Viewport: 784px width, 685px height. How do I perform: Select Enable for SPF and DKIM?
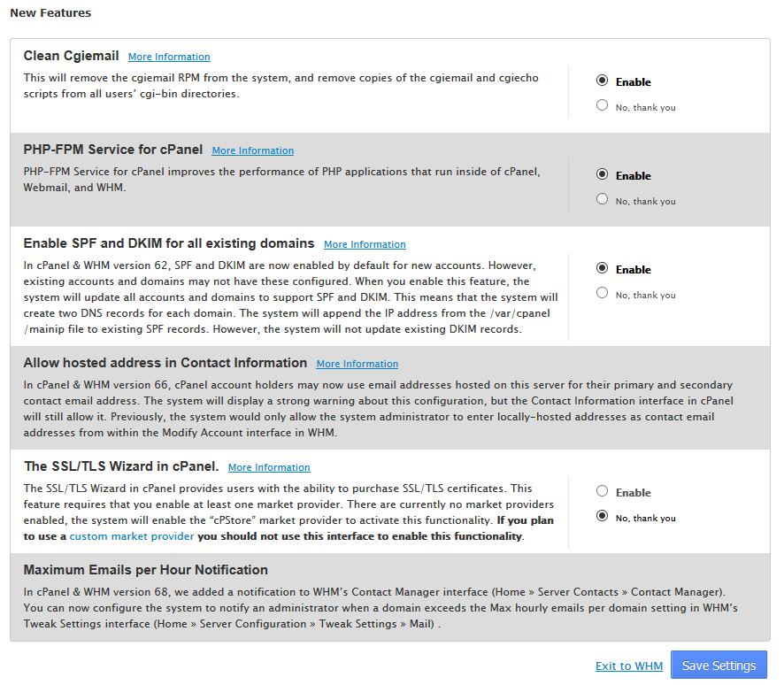click(602, 268)
